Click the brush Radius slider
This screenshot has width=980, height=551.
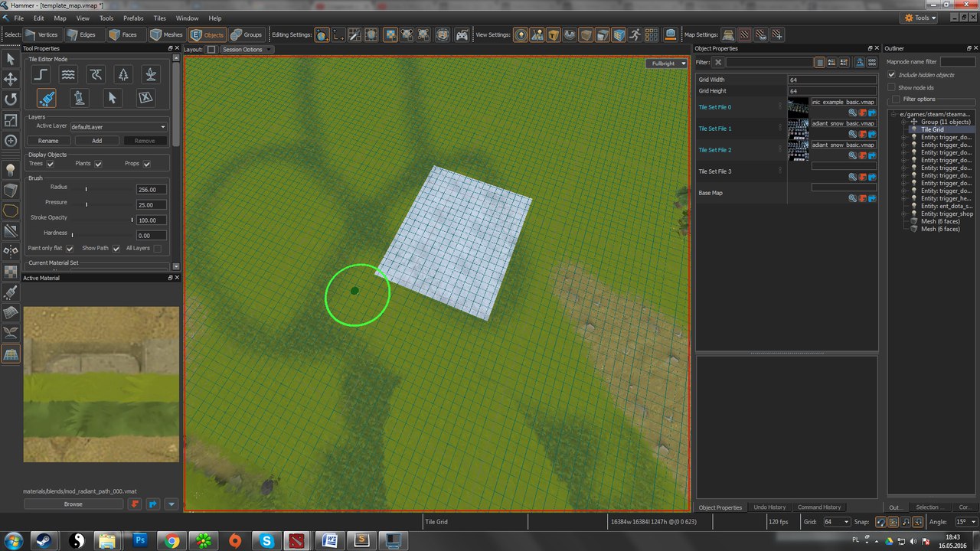coord(86,188)
